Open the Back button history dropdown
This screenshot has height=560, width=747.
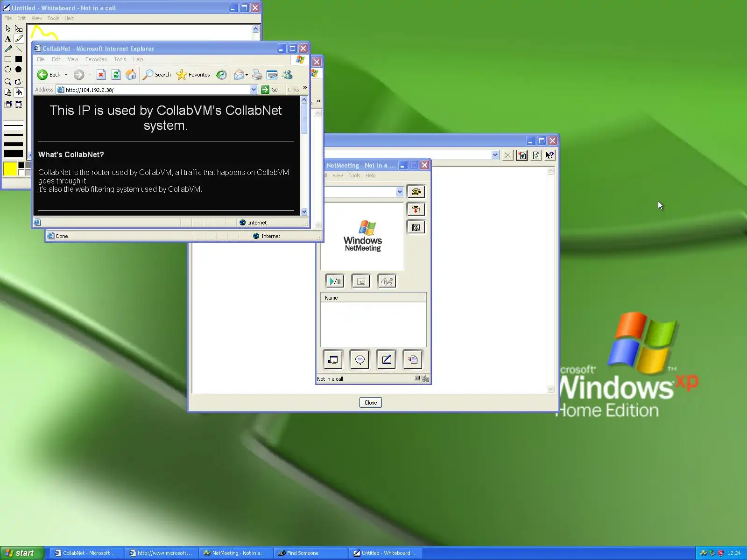click(x=66, y=75)
